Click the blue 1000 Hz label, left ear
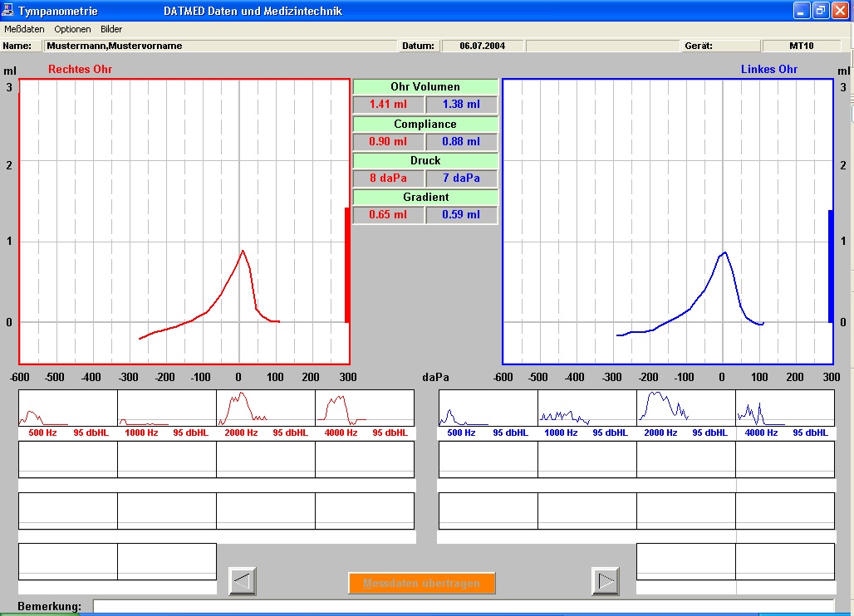854x616 pixels. [561, 433]
